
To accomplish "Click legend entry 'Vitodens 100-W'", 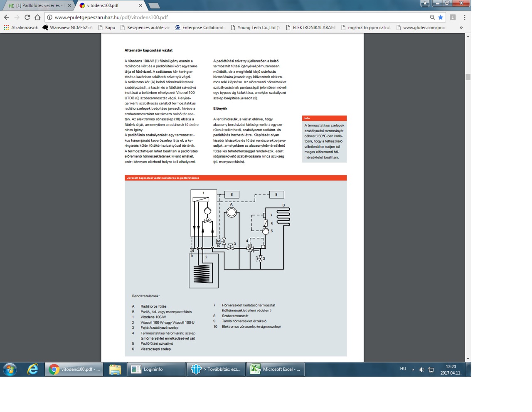I will (153, 317).
